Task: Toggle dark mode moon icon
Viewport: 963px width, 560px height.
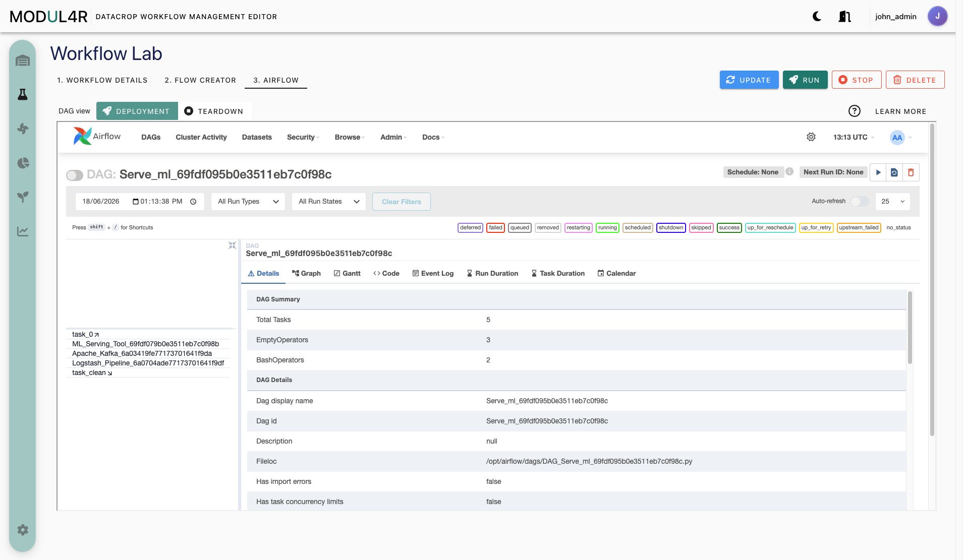Action: (817, 17)
